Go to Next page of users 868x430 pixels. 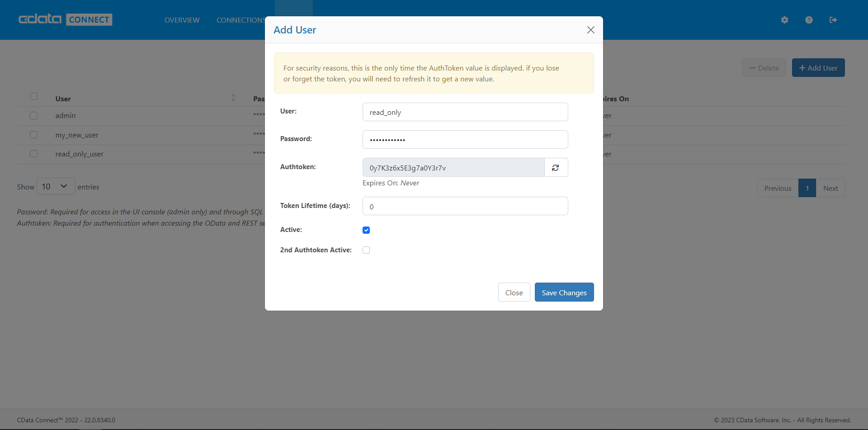point(830,188)
